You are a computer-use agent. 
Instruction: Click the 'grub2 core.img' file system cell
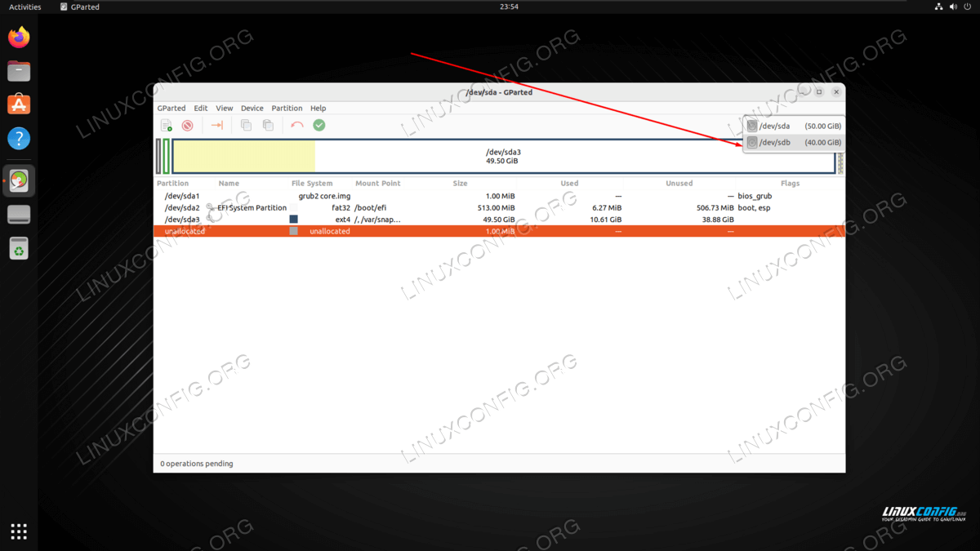coord(324,197)
